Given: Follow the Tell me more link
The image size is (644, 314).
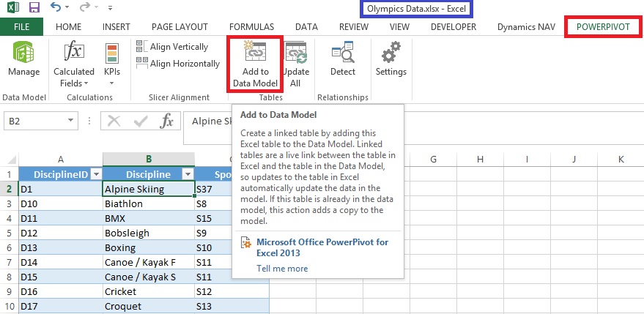Looking at the screenshot, I should coord(282,269).
